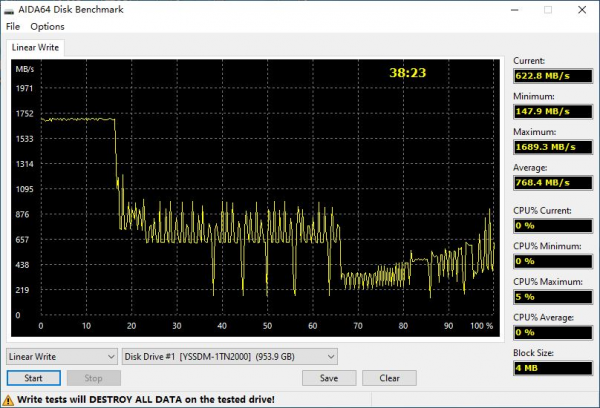Click the Current speed value field
Image resolution: width=600 pixels, height=408 pixels.
click(552, 75)
